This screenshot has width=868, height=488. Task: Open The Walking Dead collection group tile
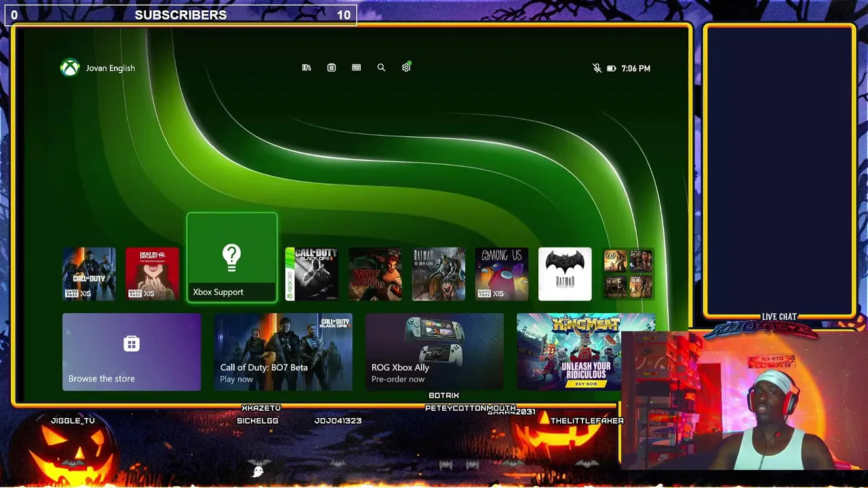[x=629, y=274]
